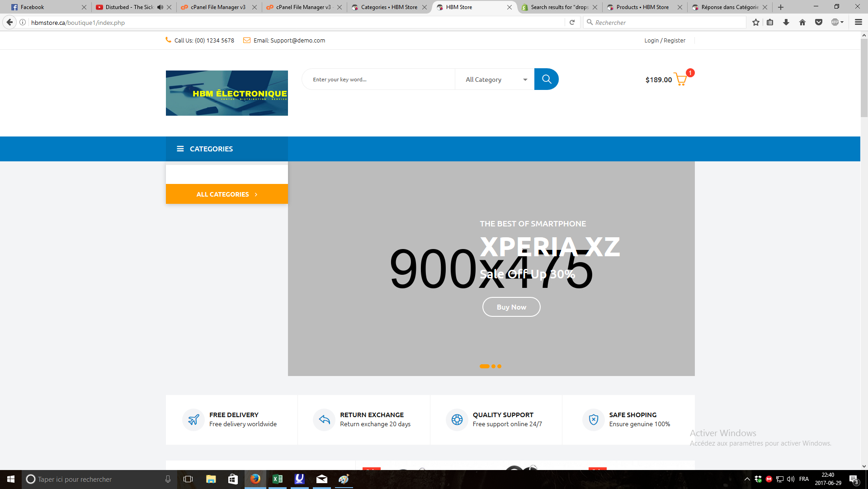
Task: Click the Login / Register link
Action: pos(665,40)
